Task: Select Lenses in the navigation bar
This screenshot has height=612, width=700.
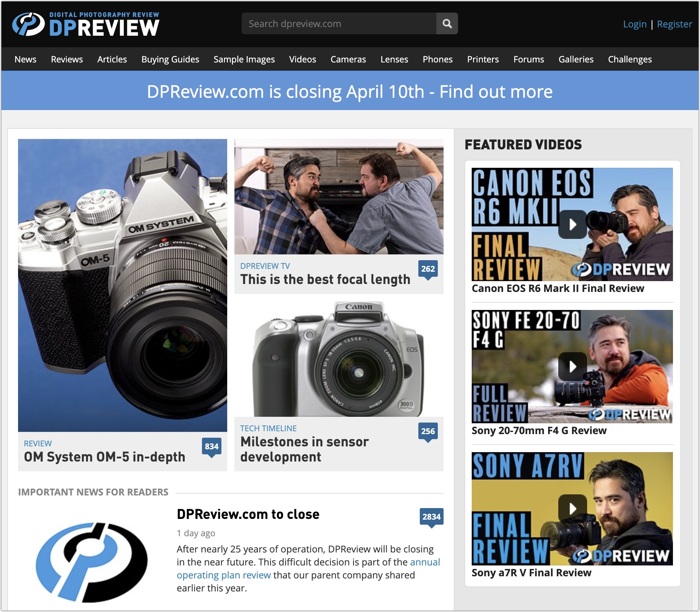Action: coord(394,60)
